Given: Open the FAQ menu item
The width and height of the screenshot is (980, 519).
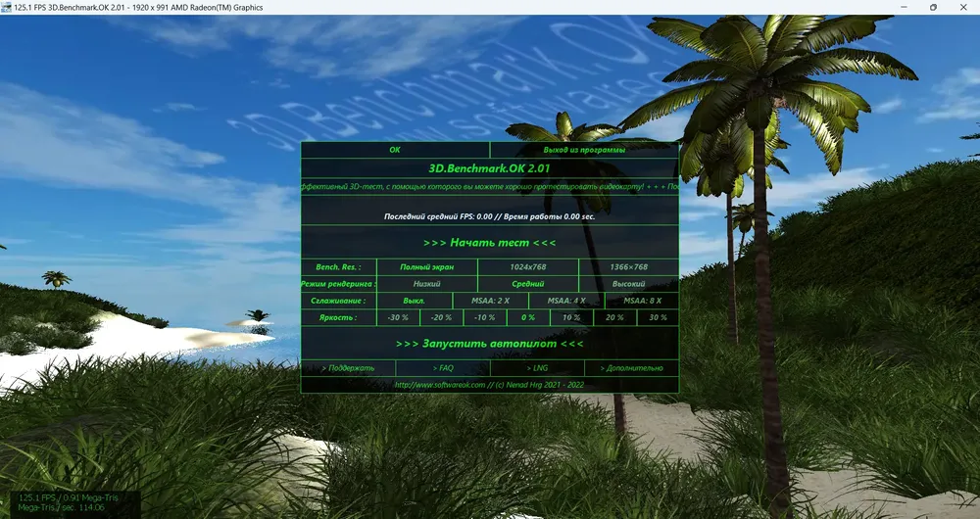Looking at the screenshot, I should [443, 368].
